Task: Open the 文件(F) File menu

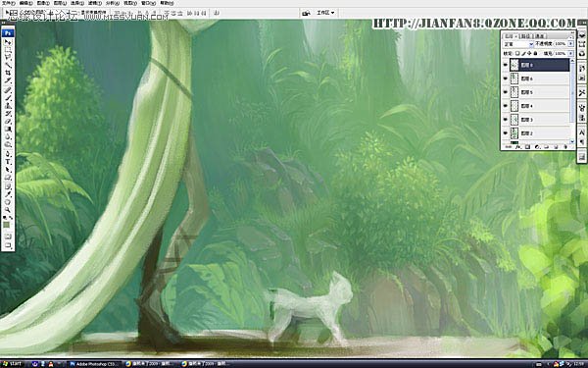Action: tap(8, 3)
